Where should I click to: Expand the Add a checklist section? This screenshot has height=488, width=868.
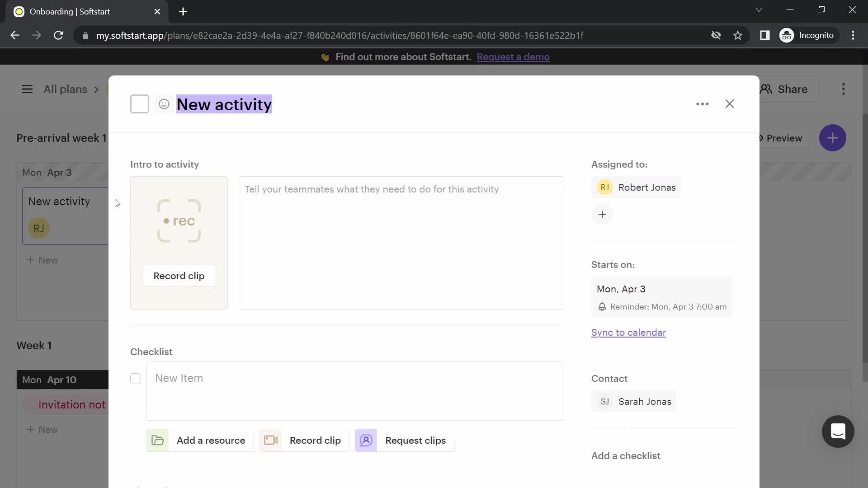(x=625, y=455)
